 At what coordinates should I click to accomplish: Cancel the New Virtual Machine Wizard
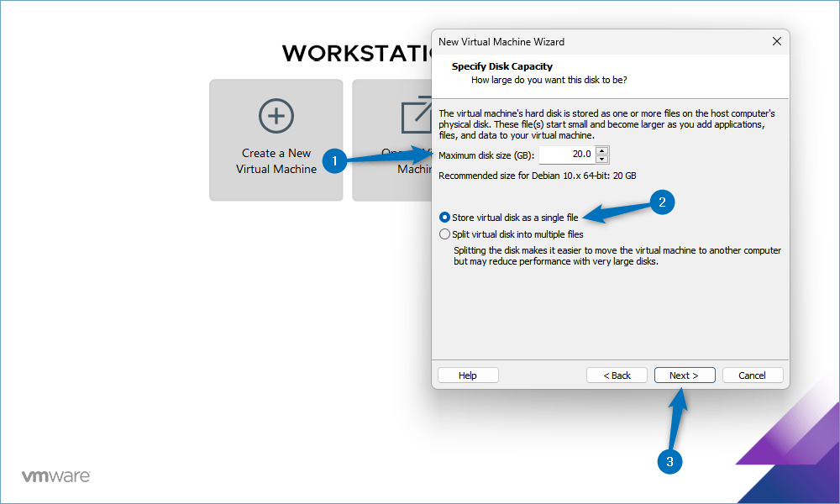pyautogui.click(x=753, y=375)
